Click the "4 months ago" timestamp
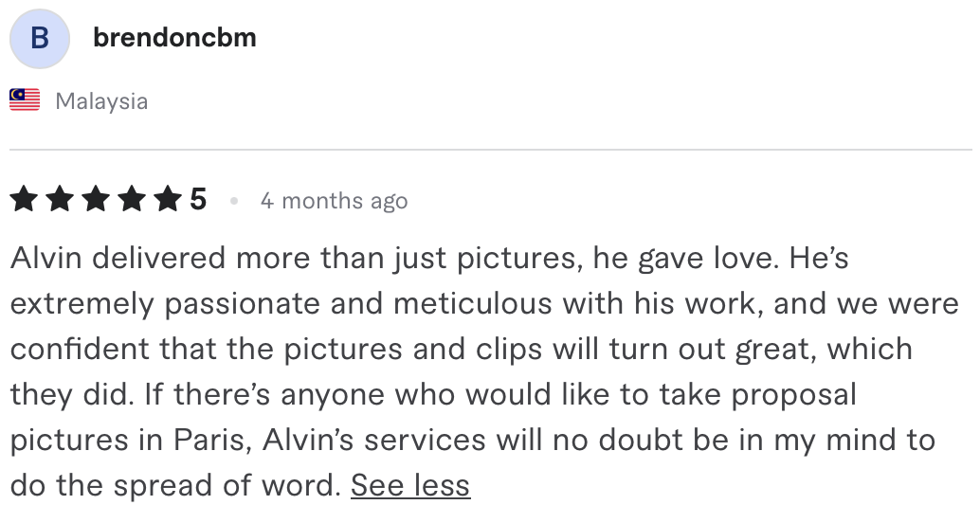The width and height of the screenshot is (980, 523). point(334,201)
